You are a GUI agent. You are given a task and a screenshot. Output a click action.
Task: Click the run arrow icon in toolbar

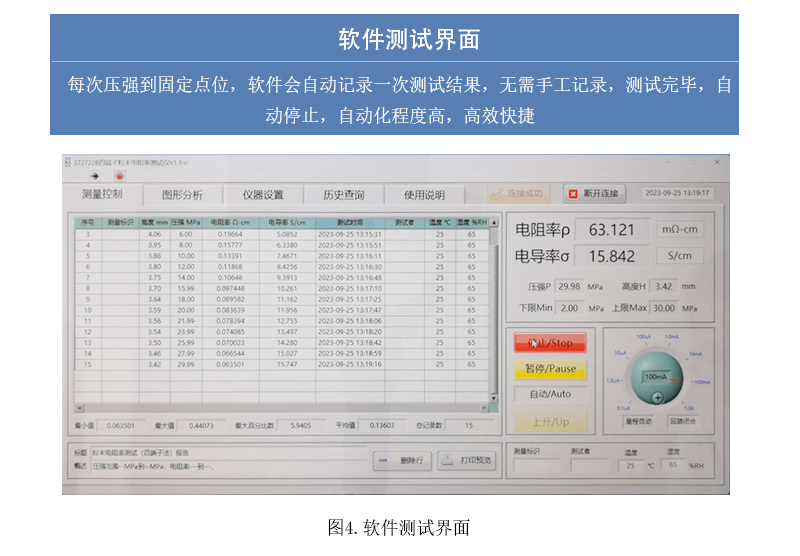pyautogui.click(x=95, y=176)
